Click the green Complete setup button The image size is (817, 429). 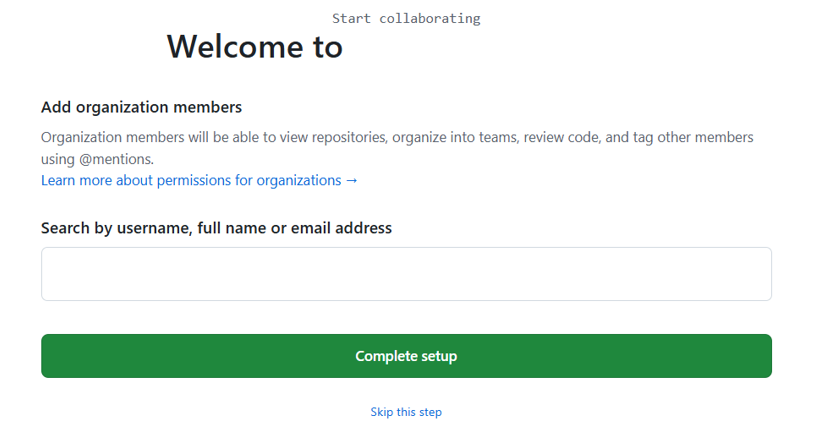pos(406,356)
